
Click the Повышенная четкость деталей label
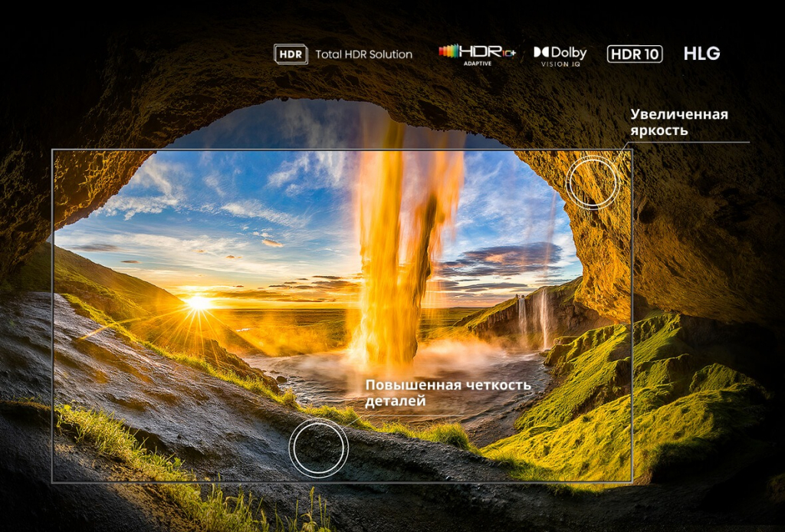pos(447,392)
